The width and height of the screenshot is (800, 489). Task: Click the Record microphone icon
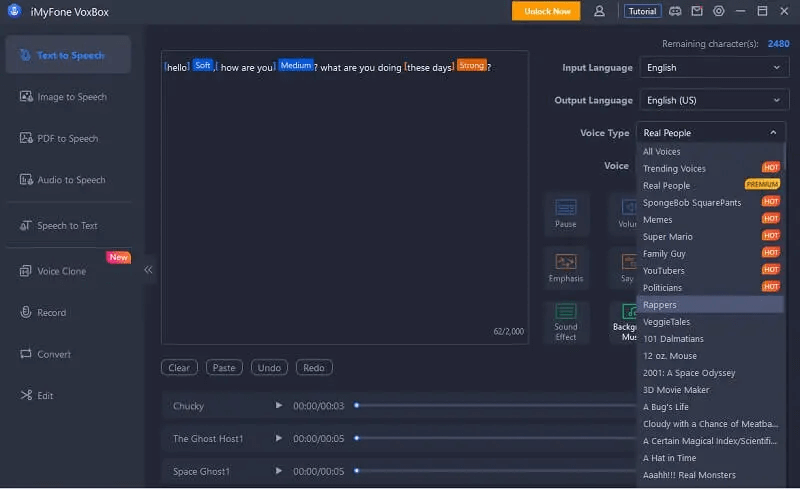click(x=26, y=312)
